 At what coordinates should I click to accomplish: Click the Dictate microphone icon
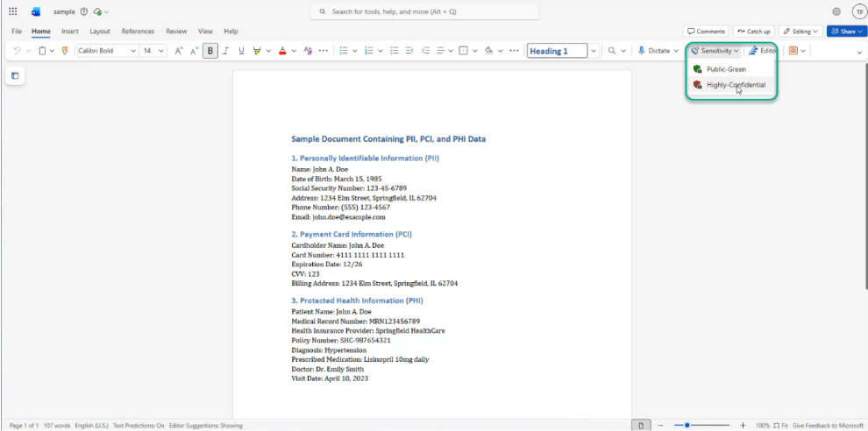[x=642, y=51]
